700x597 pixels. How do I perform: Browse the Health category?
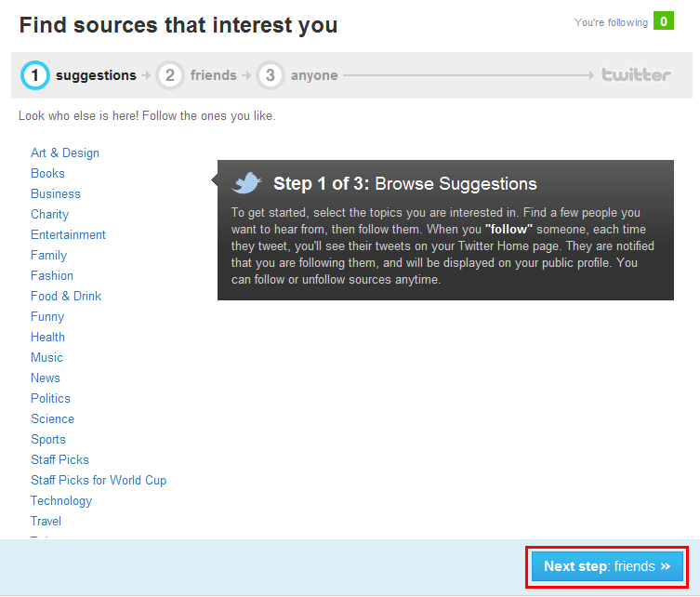47,338
